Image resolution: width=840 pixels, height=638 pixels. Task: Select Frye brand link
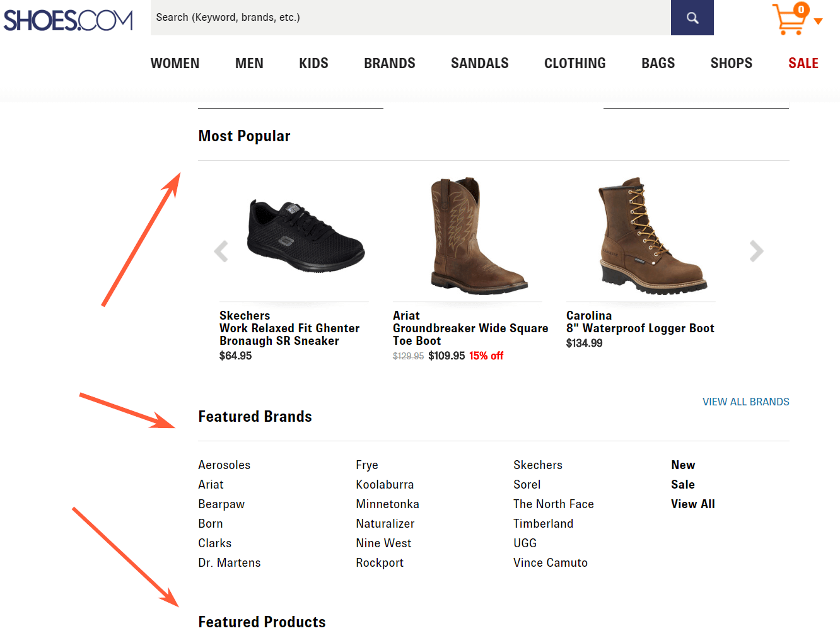click(367, 465)
